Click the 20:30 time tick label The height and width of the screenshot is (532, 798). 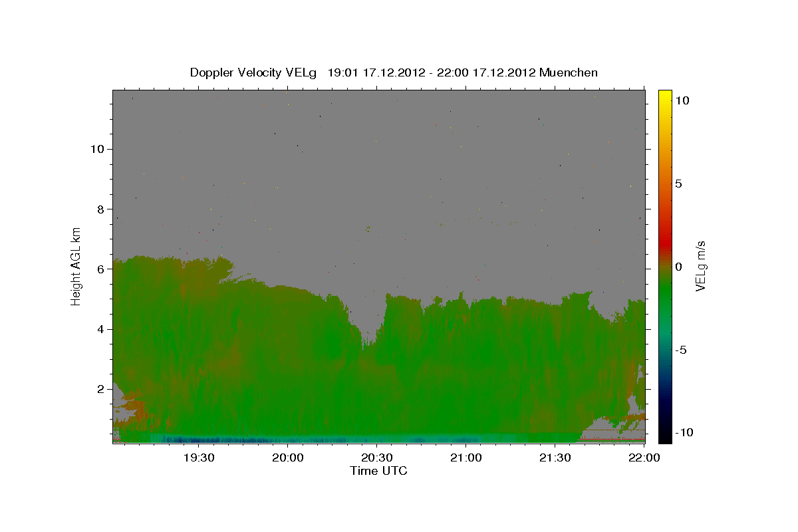[x=376, y=458]
